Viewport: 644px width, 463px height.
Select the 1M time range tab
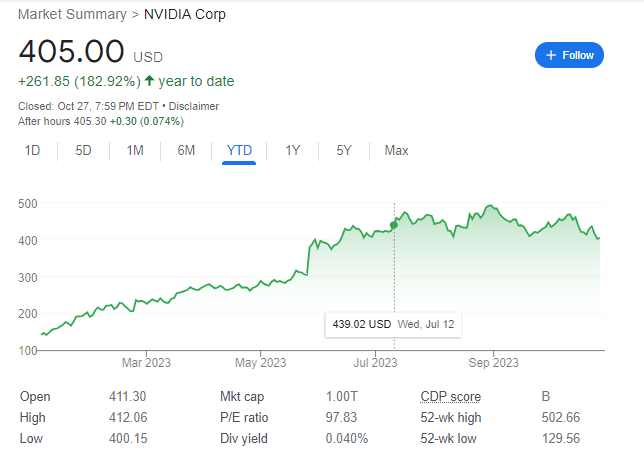click(135, 151)
